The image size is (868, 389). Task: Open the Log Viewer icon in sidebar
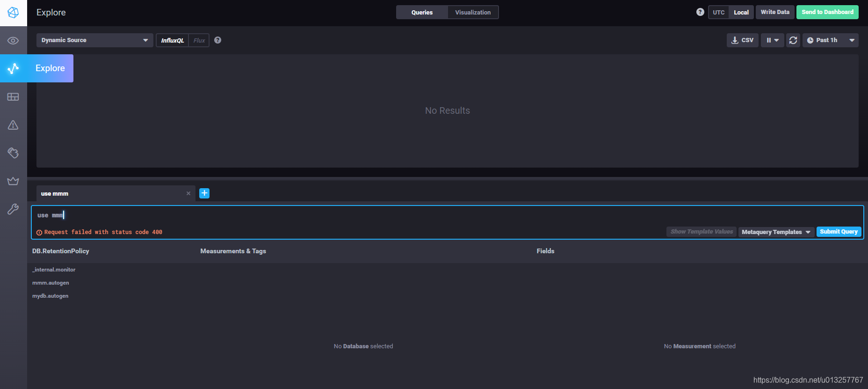[x=13, y=153]
